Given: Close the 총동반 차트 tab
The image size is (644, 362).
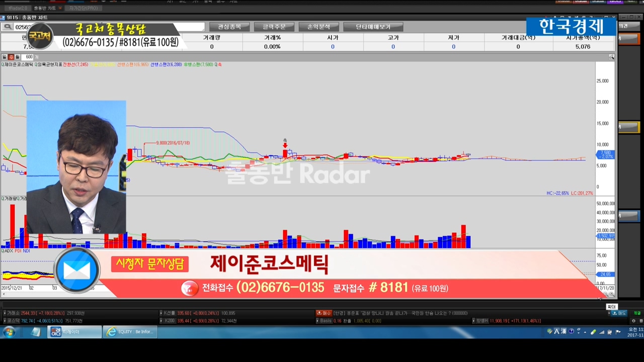Looking at the screenshot, I should (x=60, y=9).
